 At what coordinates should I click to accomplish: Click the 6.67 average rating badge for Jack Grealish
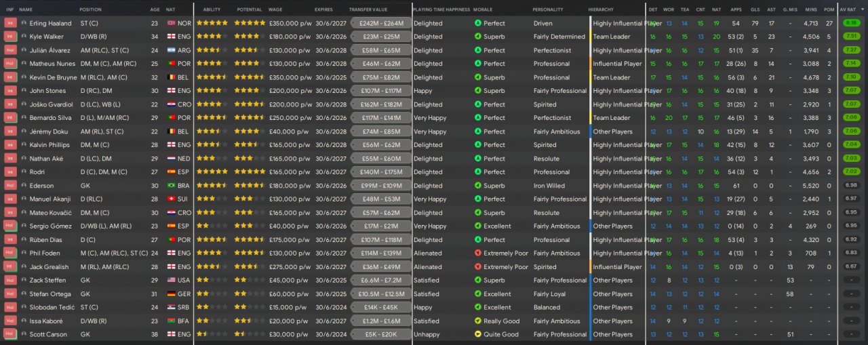[x=851, y=266]
